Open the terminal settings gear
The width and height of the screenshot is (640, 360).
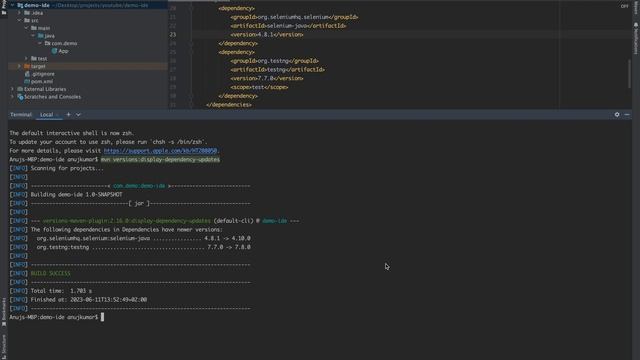point(617,115)
